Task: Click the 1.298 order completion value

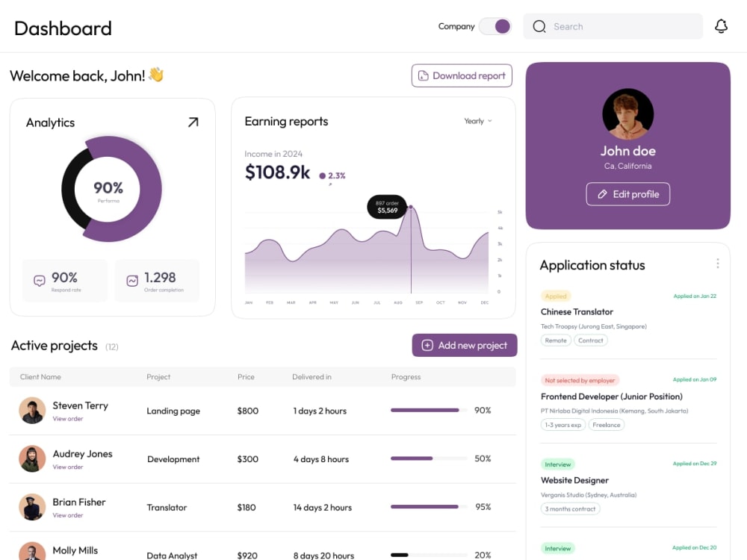Action: point(160,278)
